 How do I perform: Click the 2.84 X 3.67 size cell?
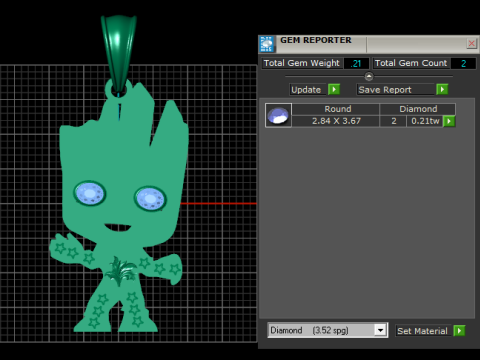(336, 121)
